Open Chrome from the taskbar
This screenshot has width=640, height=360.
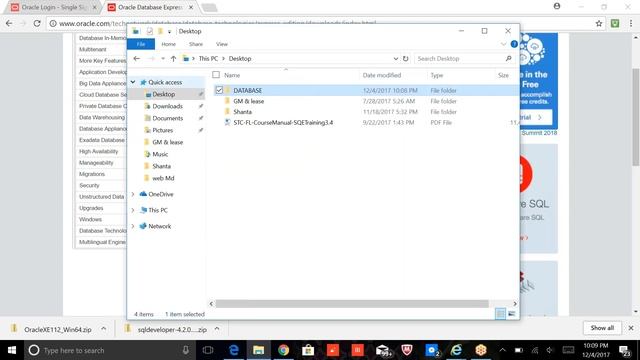(x=283, y=350)
